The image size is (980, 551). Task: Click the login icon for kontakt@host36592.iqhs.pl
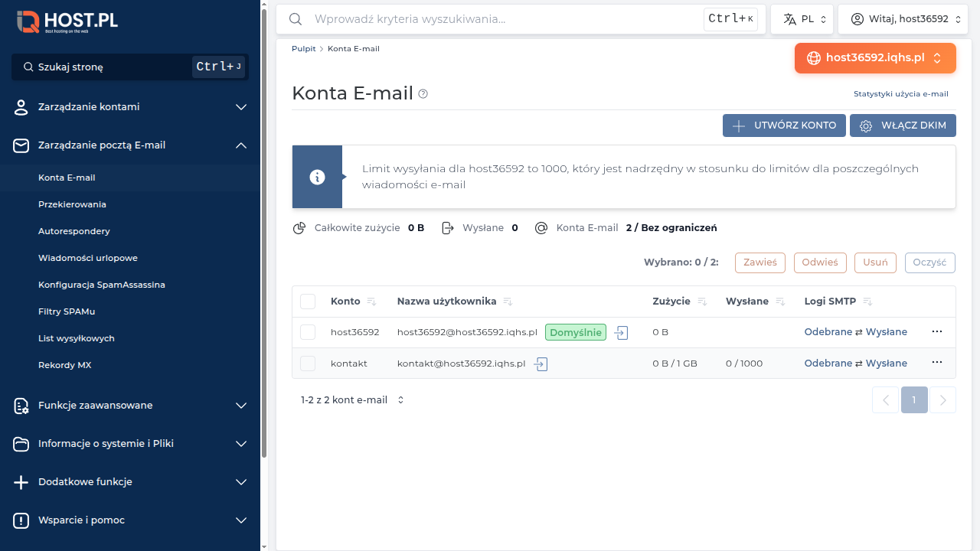pos(541,364)
